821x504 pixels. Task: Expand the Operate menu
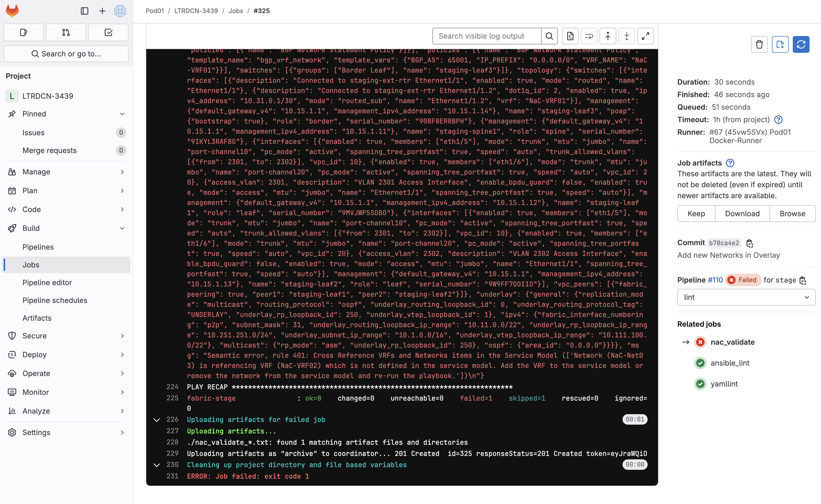pyautogui.click(x=66, y=374)
